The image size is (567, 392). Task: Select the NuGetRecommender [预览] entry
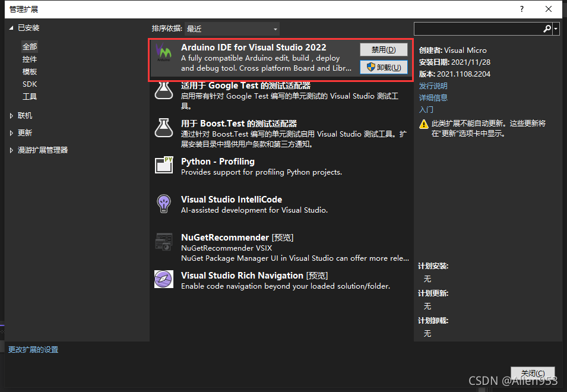click(x=281, y=247)
